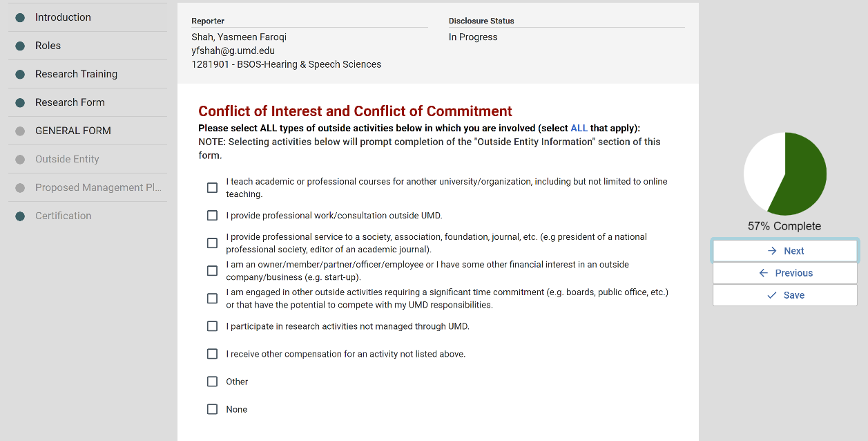The height and width of the screenshot is (441, 868).
Task: Click the status dot beside Roles
Action: coord(20,46)
